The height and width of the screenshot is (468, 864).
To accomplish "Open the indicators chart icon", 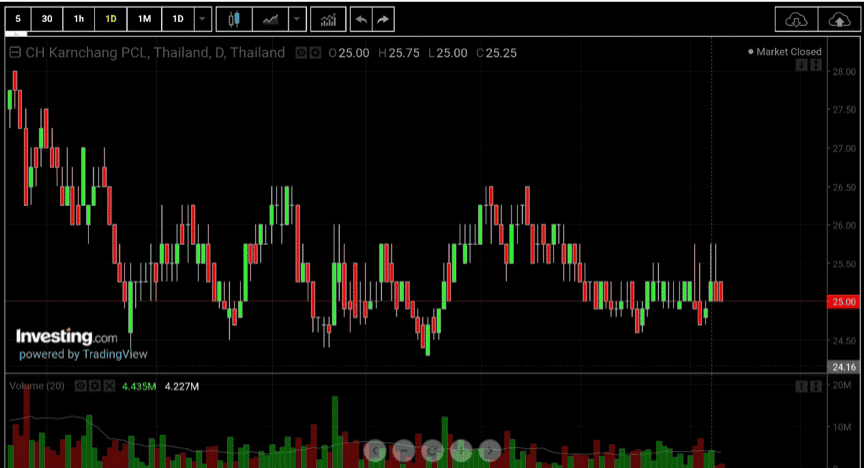I will [328, 19].
